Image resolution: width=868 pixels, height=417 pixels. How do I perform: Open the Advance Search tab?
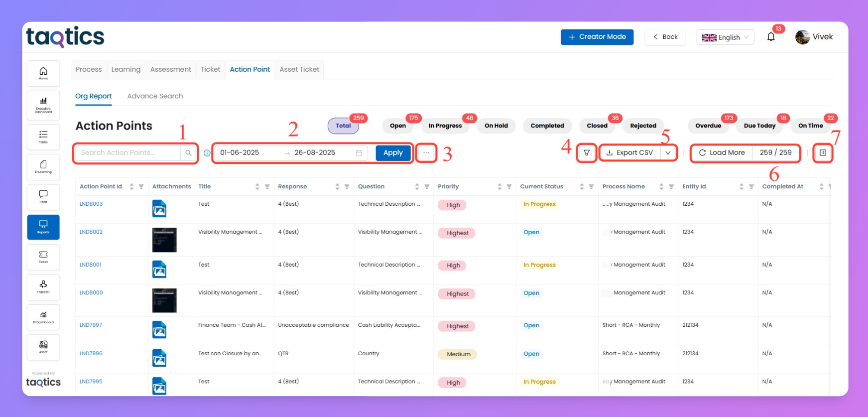pyautogui.click(x=155, y=96)
